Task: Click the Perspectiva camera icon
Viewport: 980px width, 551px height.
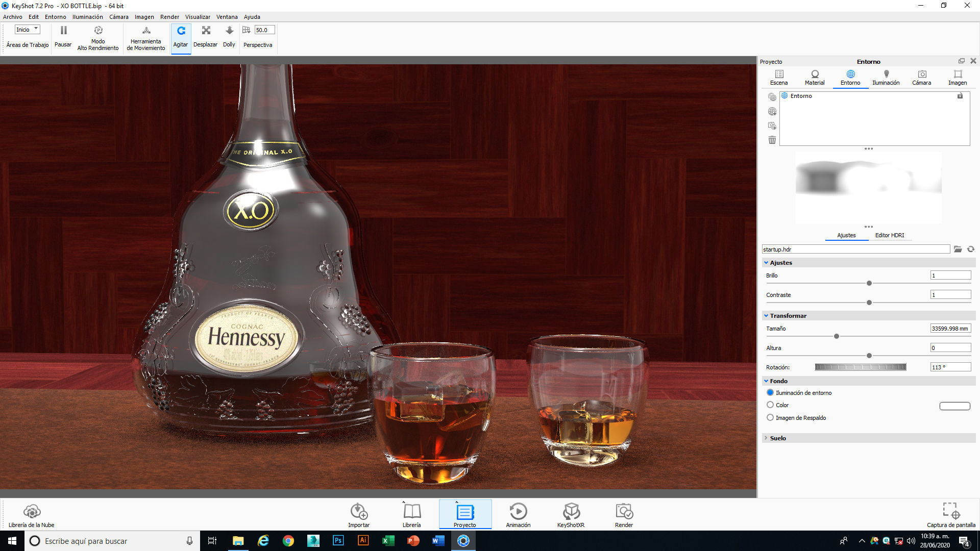Action: [x=247, y=30]
